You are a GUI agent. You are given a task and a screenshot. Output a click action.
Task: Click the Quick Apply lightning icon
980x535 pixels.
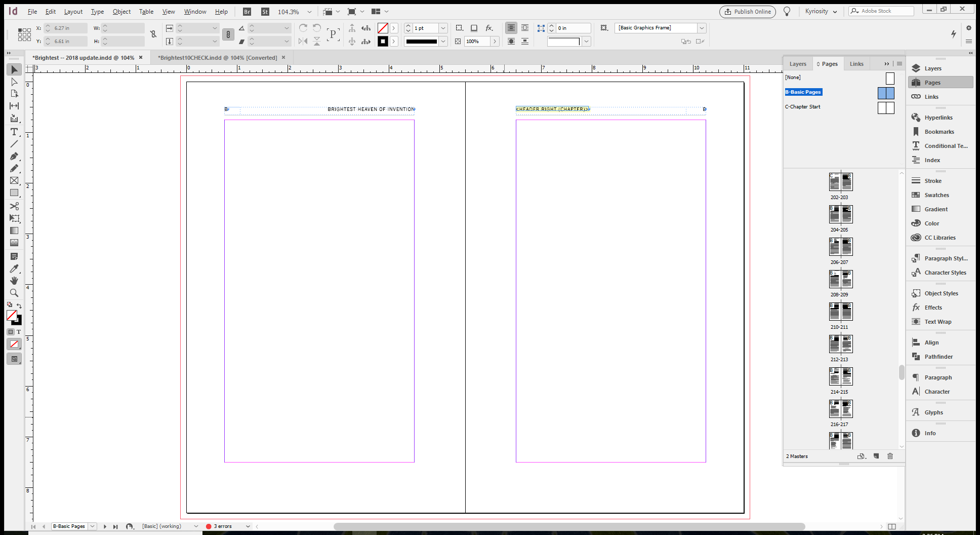[954, 34]
